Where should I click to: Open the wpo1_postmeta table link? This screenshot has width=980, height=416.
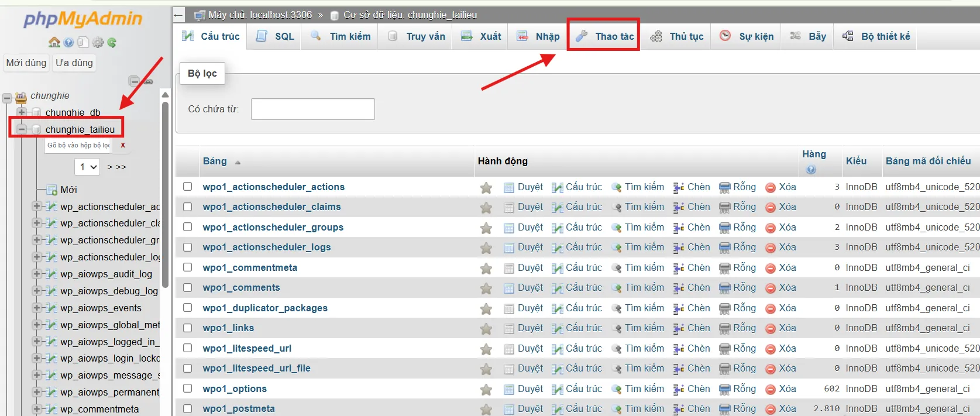[x=239, y=408]
